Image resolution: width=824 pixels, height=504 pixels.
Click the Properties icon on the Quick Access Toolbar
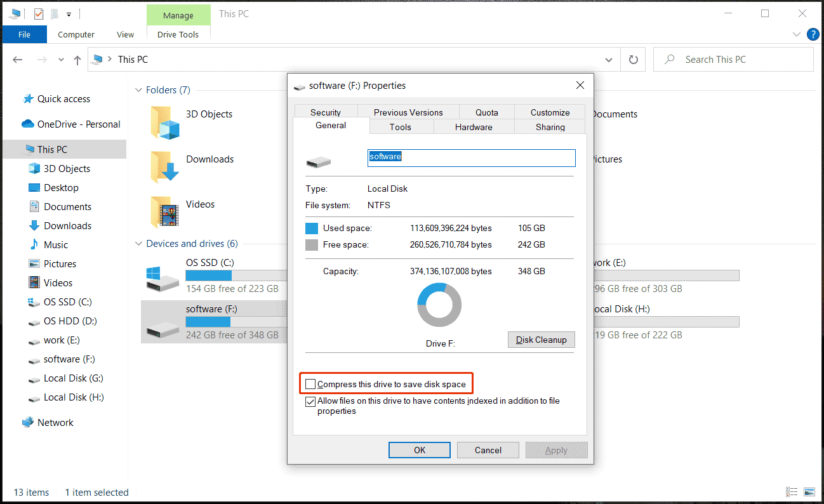(54, 13)
